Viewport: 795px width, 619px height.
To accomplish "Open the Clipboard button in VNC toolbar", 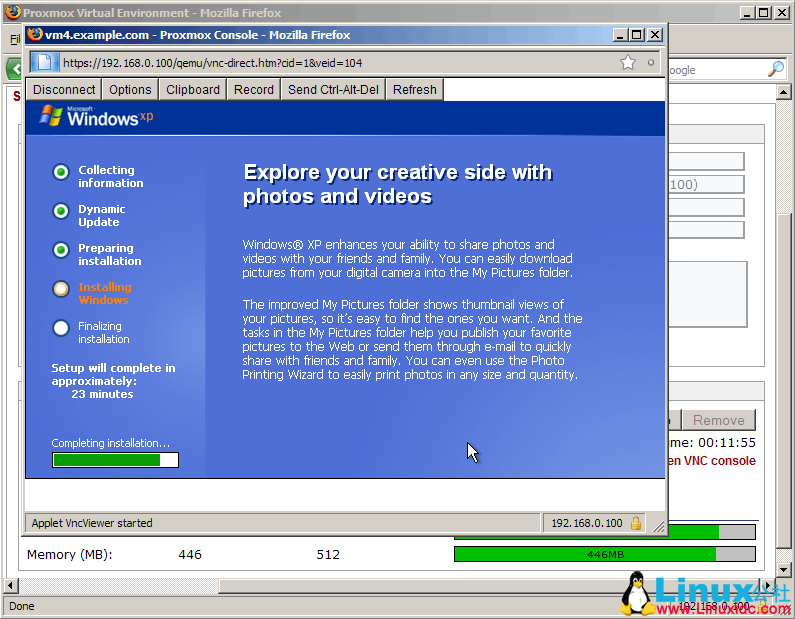I will pyautogui.click(x=193, y=89).
